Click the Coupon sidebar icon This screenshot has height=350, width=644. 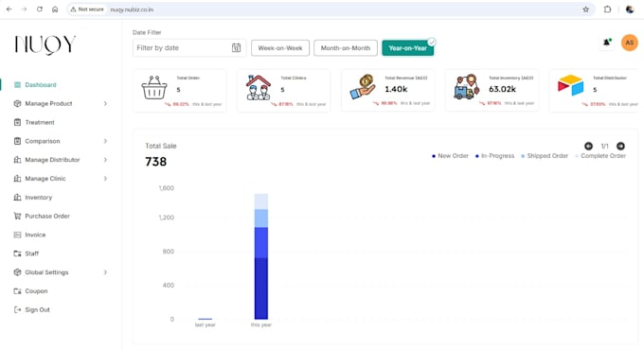pyautogui.click(x=17, y=291)
